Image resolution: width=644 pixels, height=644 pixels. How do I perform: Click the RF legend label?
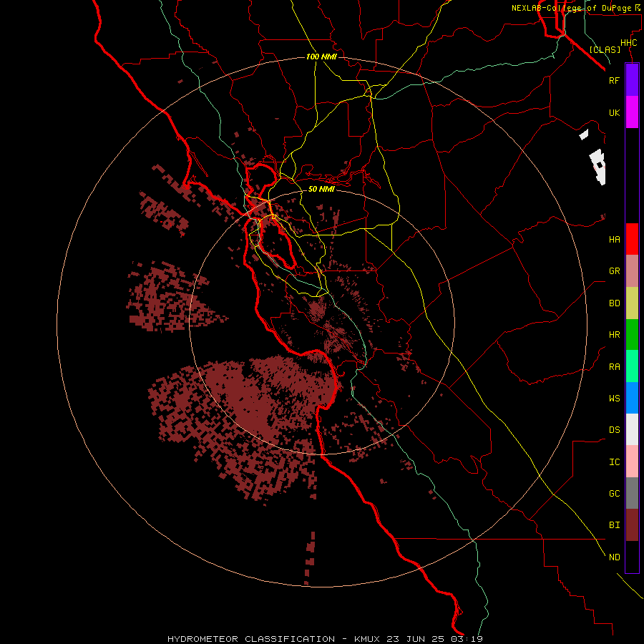614,80
